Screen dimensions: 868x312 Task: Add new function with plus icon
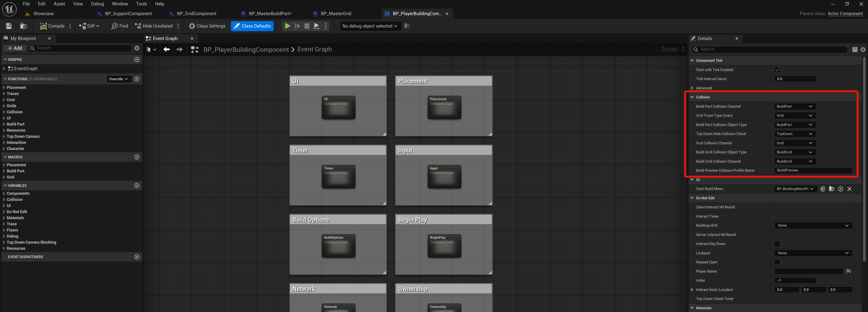tap(137, 79)
